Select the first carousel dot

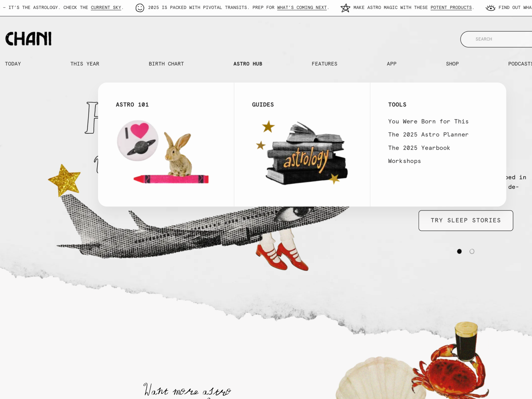coord(459,251)
